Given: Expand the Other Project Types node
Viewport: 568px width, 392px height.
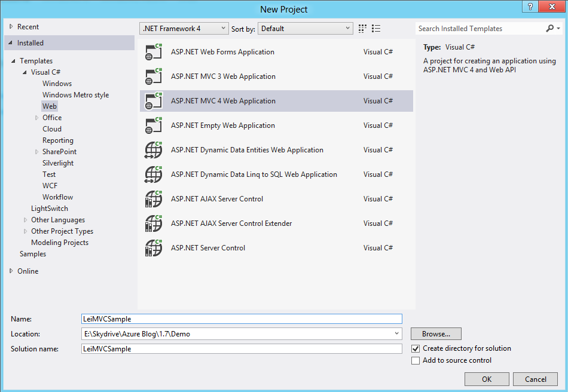Looking at the screenshot, I should point(25,231).
